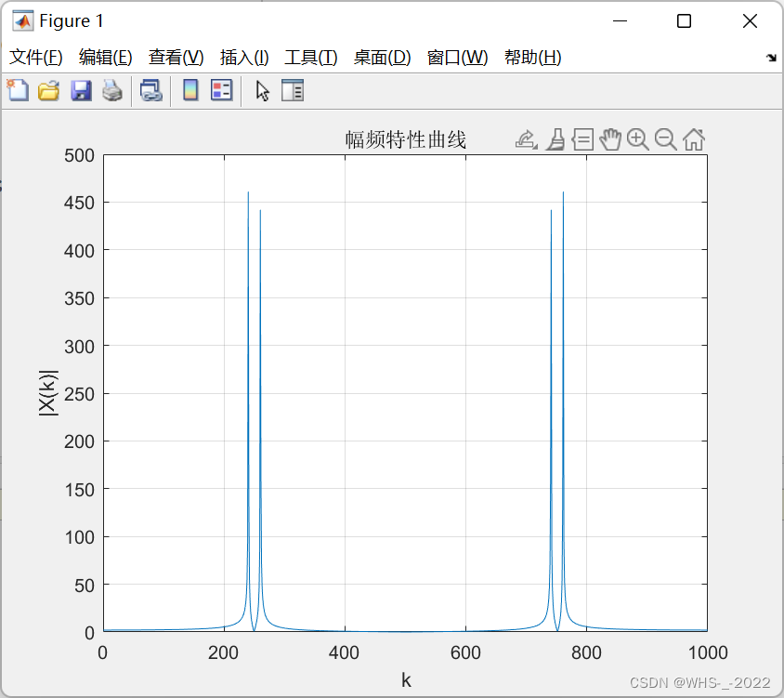Activate the data tips tool

click(583, 139)
